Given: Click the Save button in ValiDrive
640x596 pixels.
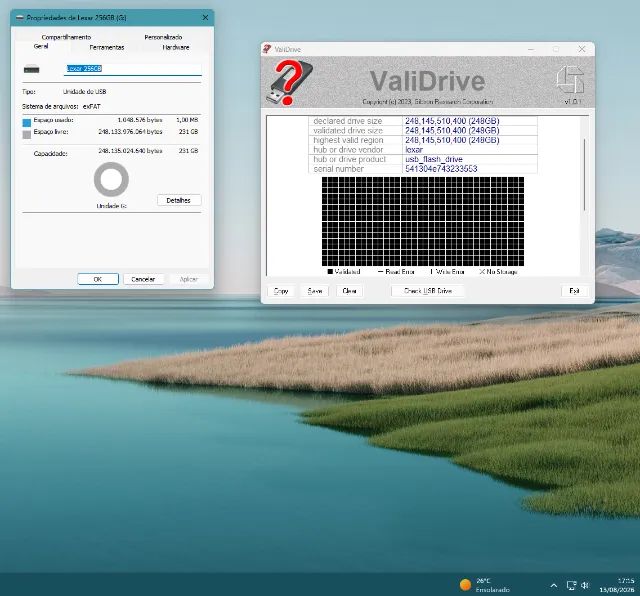Looking at the screenshot, I should [315, 291].
